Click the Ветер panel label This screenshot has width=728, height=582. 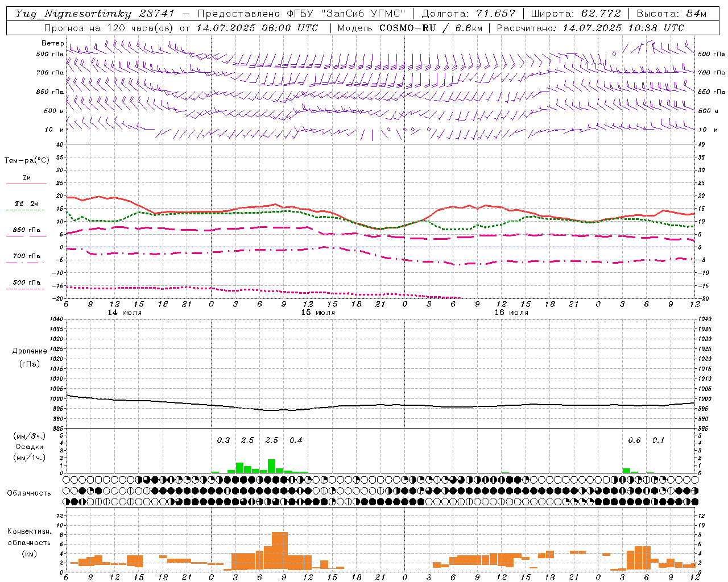coord(52,43)
